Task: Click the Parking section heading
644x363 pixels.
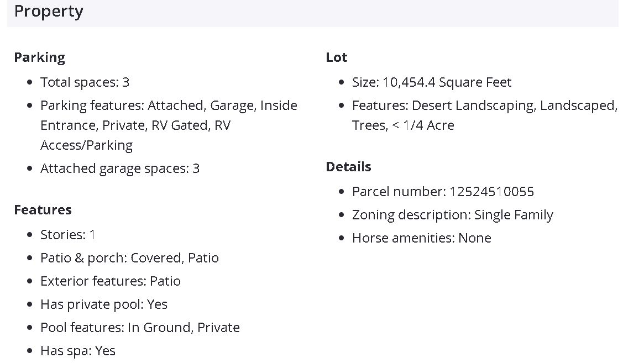Action: [x=39, y=57]
